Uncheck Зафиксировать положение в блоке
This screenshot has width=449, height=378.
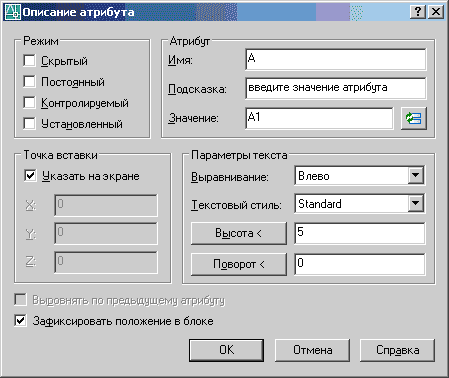click(x=20, y=321)
